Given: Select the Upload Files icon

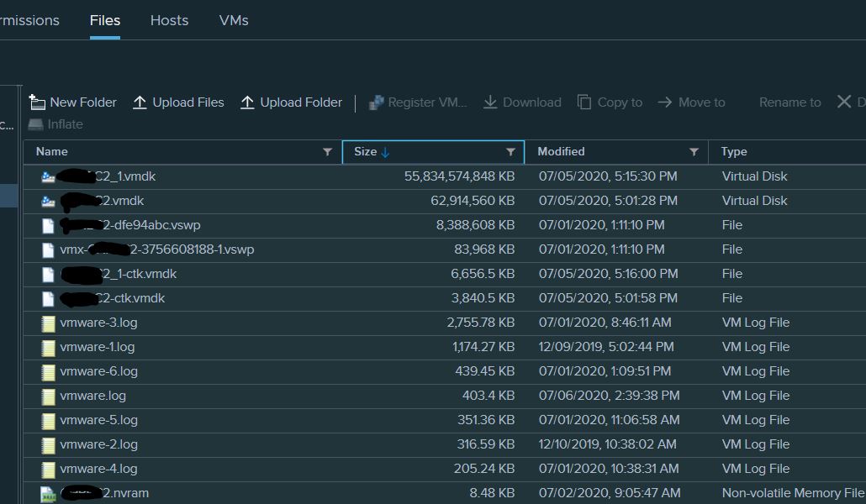Looking at the screenshot, I should click(139, 102).
